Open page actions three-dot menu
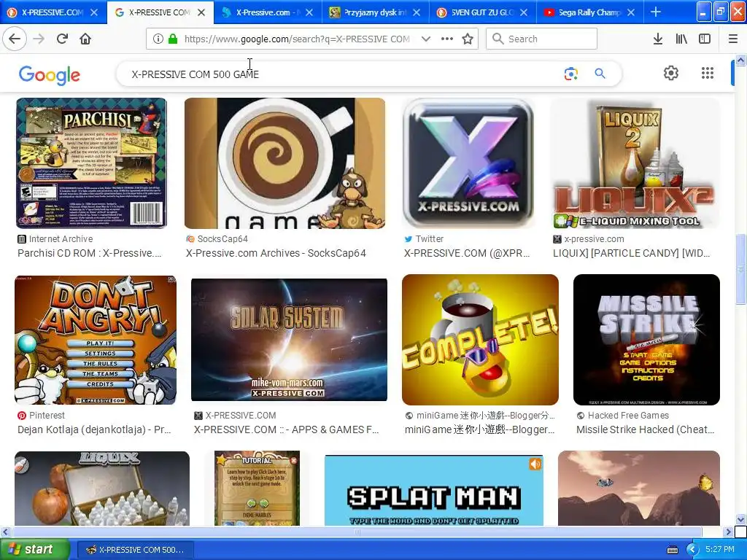 point(447,39)
